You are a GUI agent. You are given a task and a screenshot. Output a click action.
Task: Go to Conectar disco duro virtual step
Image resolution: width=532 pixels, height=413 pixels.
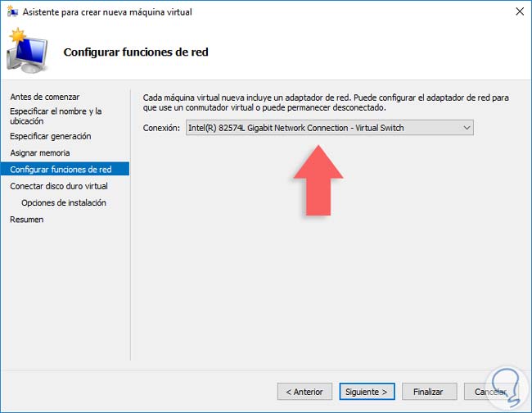(59, 186)
